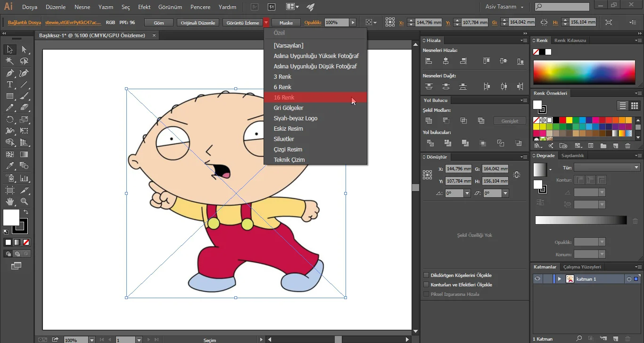Open rotation angle dropdown in Dönüştür
Image resolution: width=644 pixels, height=343 pixels.
pyautogui.click(x=467, y=193)
